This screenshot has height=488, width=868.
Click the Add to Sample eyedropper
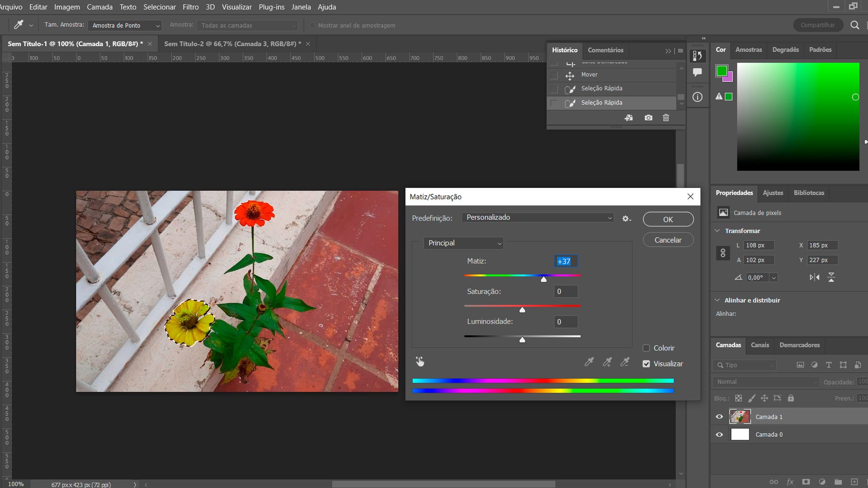(607, 361)
